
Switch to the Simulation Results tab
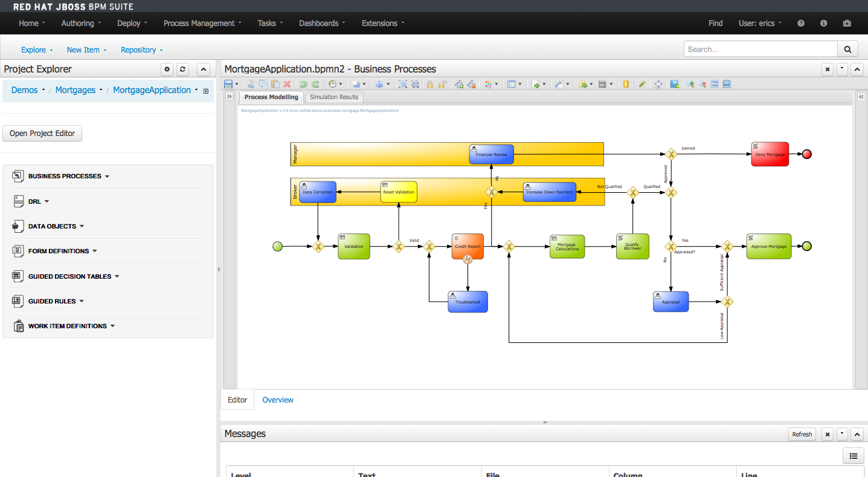point(333,97)
